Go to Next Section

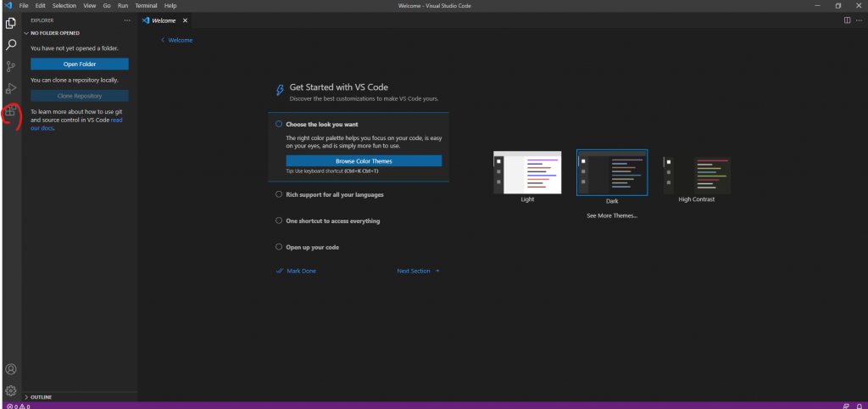(x=419, y=271)
